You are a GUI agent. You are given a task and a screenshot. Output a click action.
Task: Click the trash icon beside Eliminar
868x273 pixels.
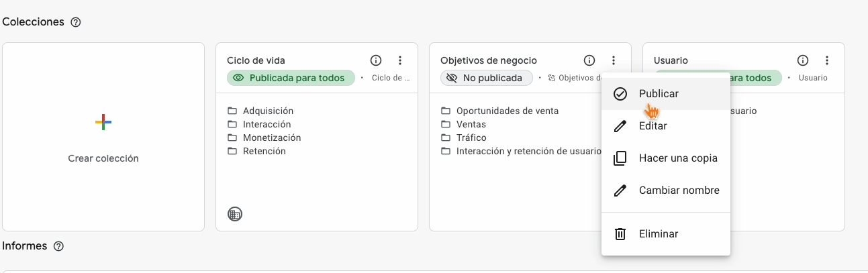[x=620, y=234]
